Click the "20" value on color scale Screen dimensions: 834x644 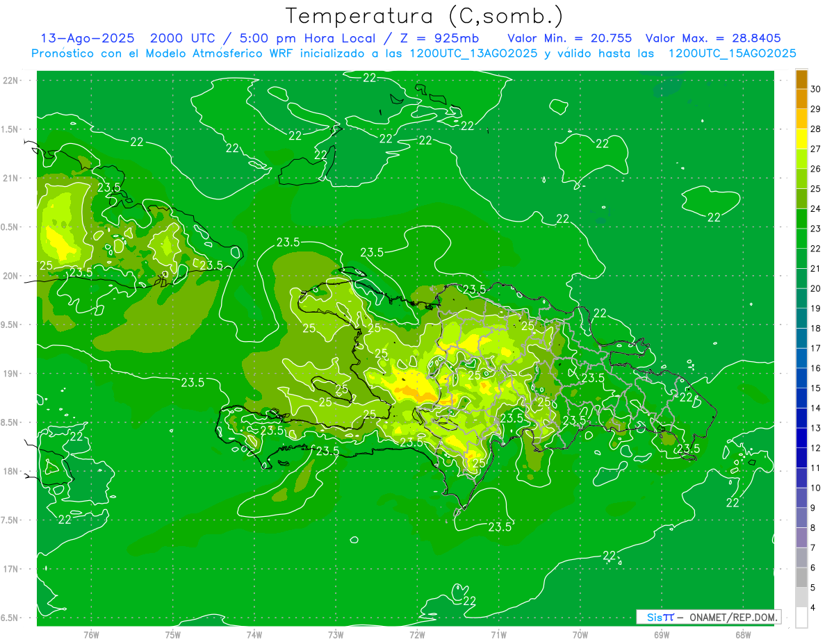[816, 288]
